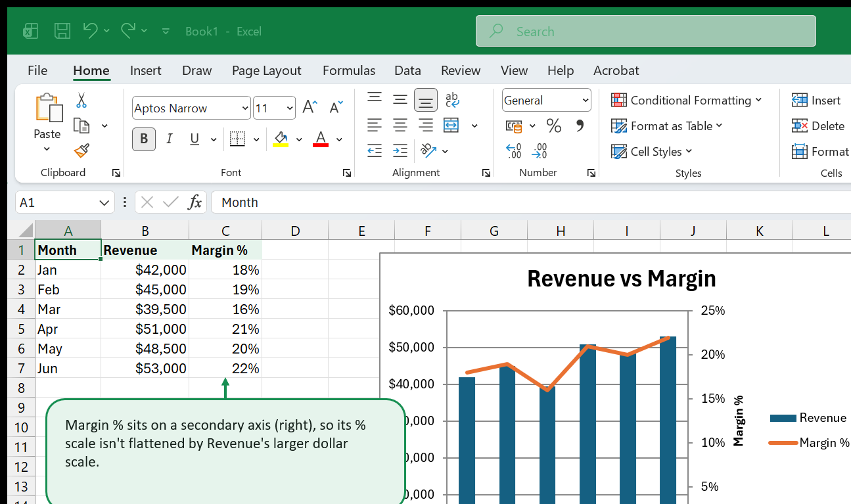Viewport: 851px width, 504px height.
Task: Switch to the Data tab
Action: click(407, 70)
